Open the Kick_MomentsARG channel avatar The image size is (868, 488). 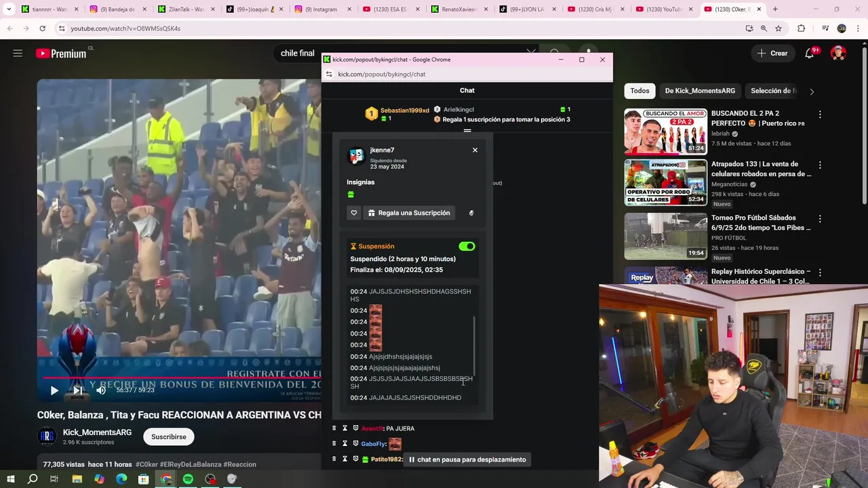coord(47,437)
